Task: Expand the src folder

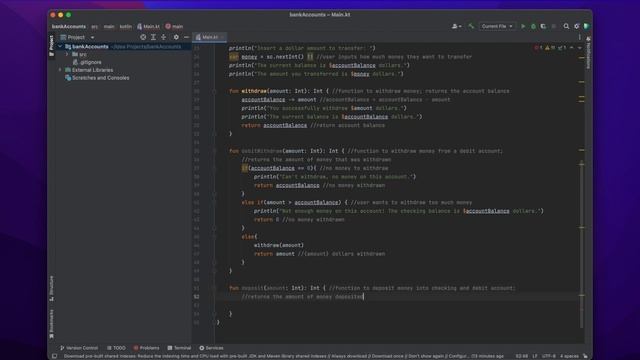Action: 67,54
